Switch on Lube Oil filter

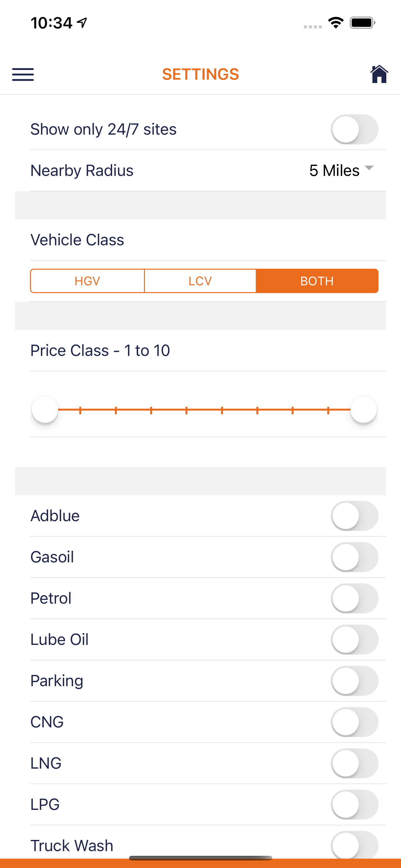354,640
